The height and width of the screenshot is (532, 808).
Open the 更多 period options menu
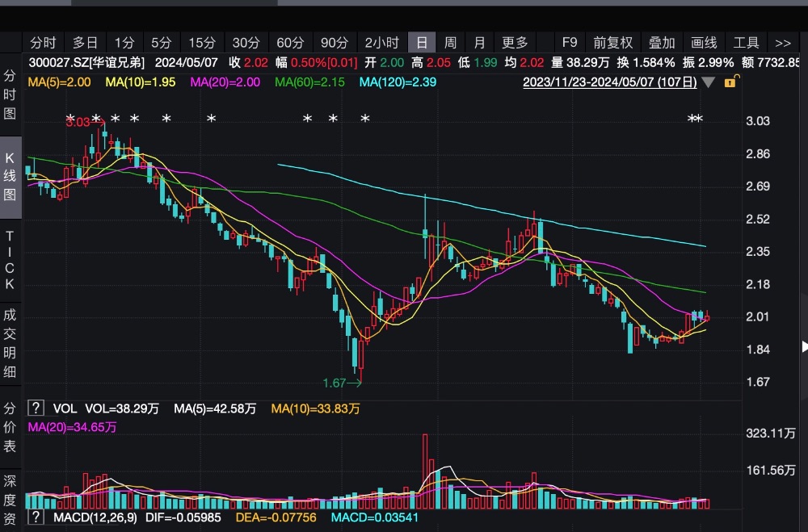pos(515,43)
